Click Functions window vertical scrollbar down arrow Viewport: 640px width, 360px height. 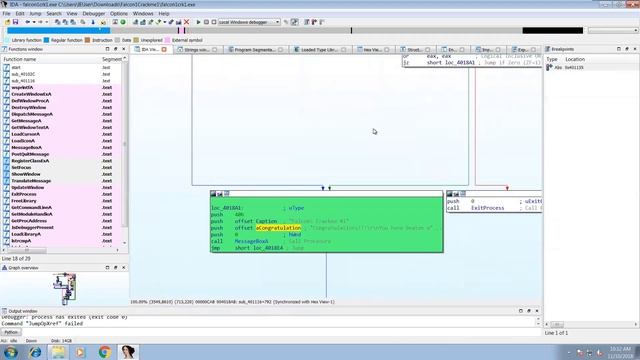pos(124,243)
